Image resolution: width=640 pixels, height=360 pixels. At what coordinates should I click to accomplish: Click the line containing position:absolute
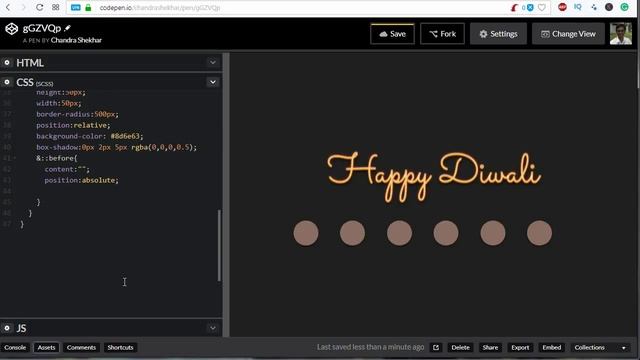click(81, 180)
